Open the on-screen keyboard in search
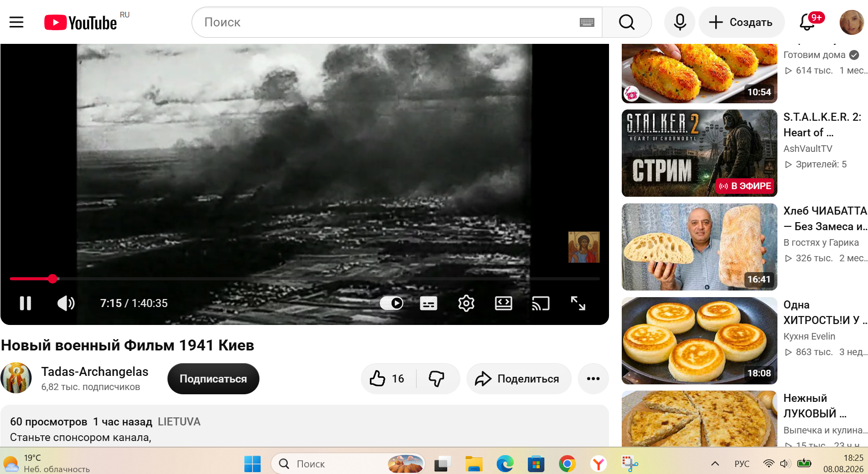Viewport: 868px width, 474px height. 587,22
